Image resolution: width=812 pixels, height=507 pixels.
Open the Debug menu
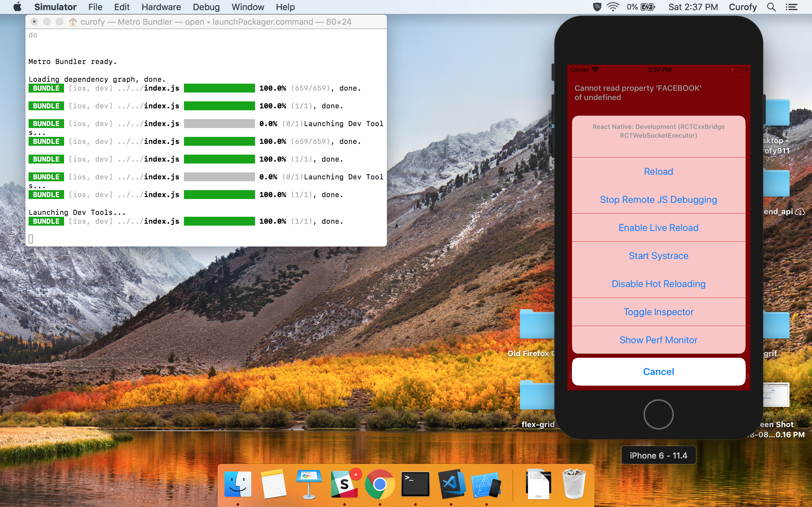[206, 7]
